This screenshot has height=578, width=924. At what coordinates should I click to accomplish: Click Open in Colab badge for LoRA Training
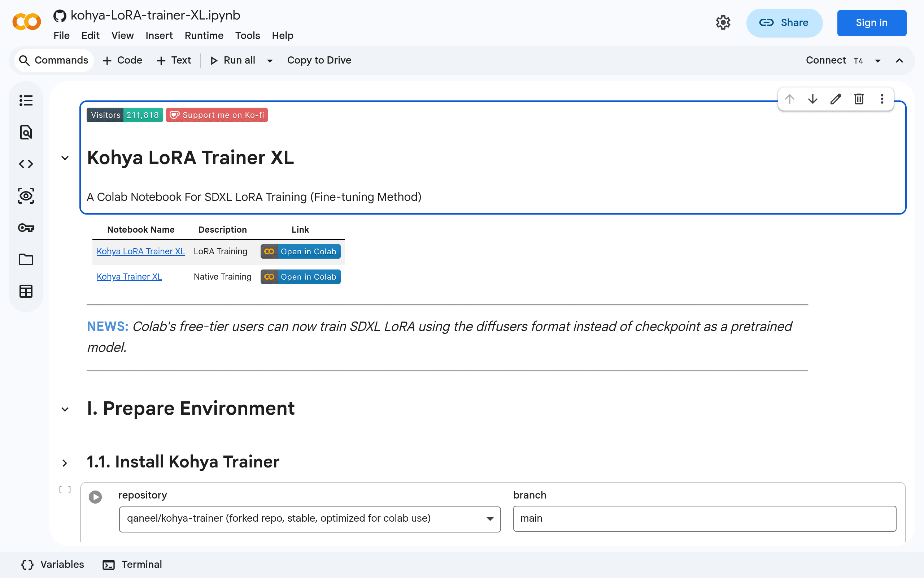pyautogui.click(x=301, y=251)
